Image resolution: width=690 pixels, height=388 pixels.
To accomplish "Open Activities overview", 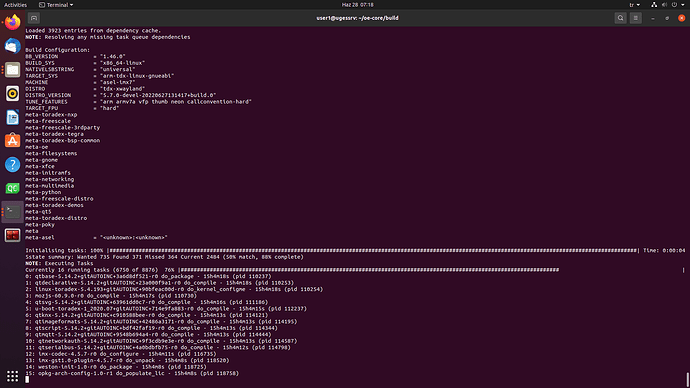I will click(x=15, y=5).
